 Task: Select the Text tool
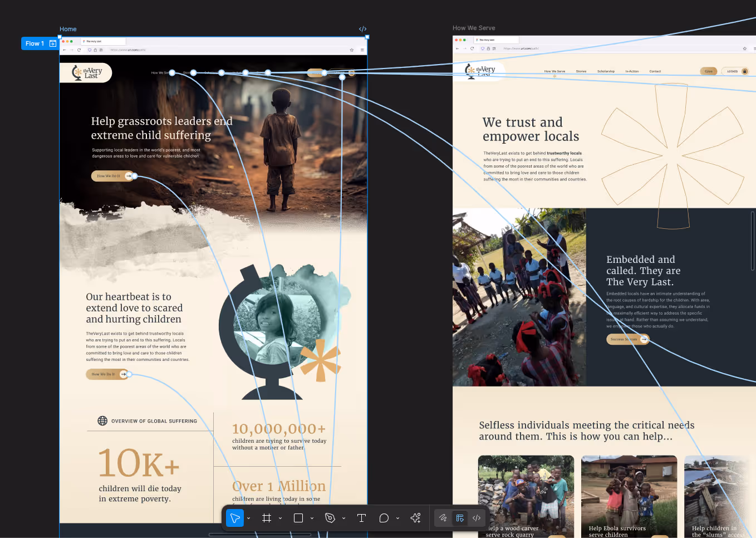pos(361,518)
